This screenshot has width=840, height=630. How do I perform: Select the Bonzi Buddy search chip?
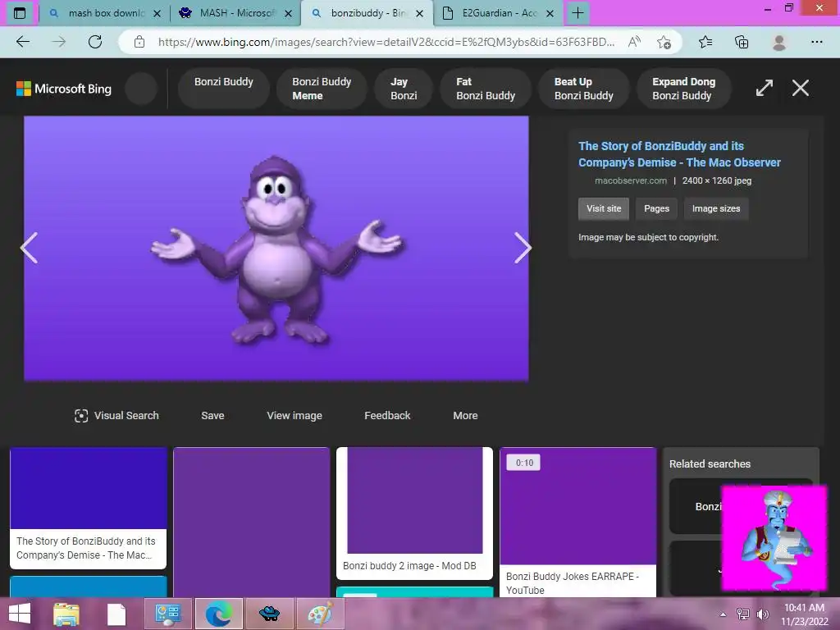click(223, 89)
